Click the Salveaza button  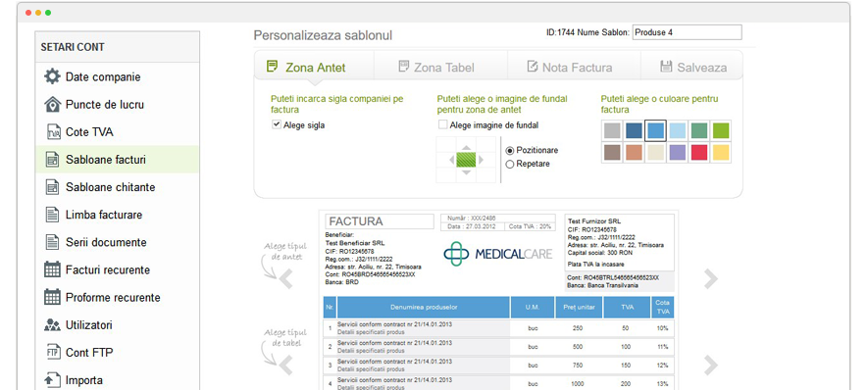click(x=692, y=67)
